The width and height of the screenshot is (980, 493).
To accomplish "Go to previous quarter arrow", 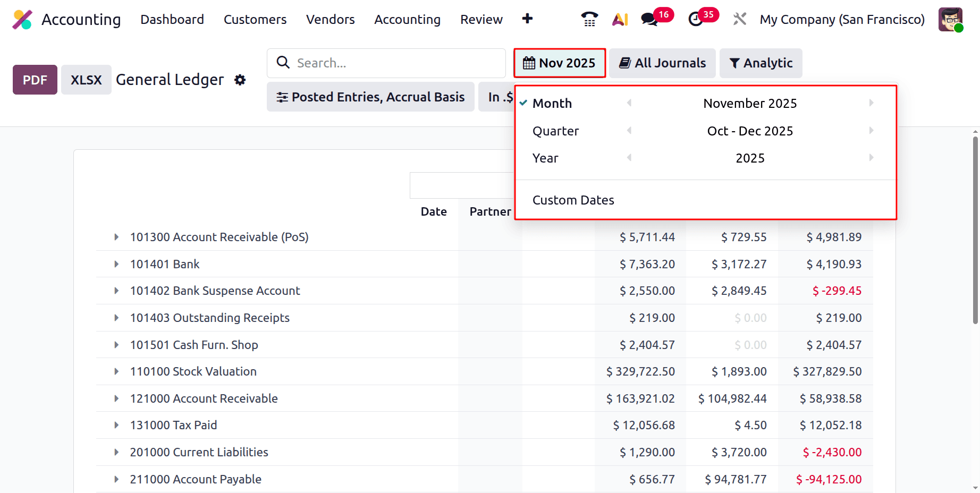I will [629, 131].
